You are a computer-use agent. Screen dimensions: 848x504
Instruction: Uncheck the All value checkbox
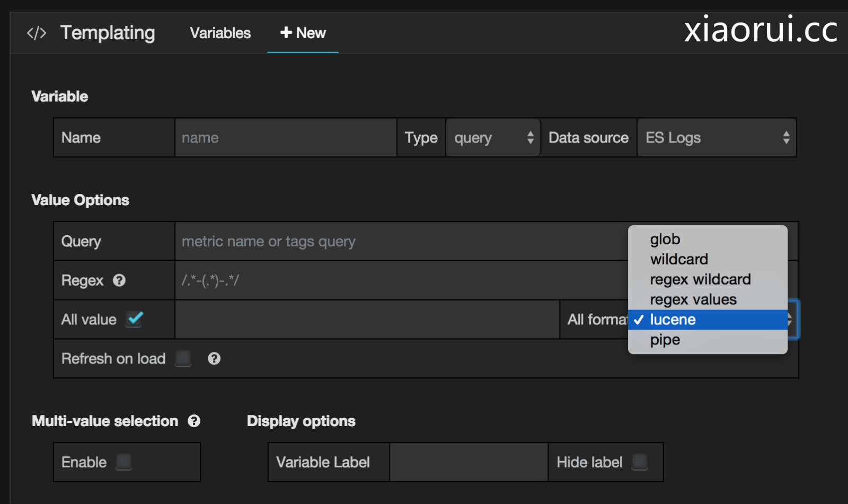135,319
